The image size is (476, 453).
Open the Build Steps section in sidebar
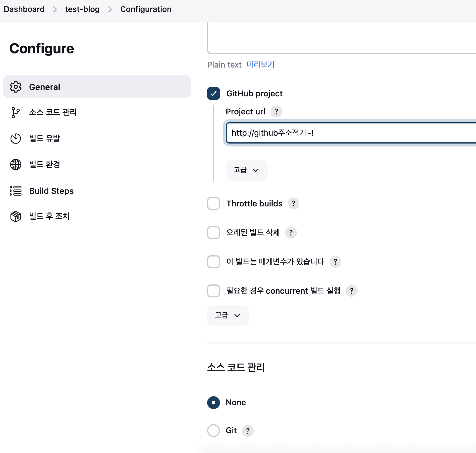[x=51, y=191]
